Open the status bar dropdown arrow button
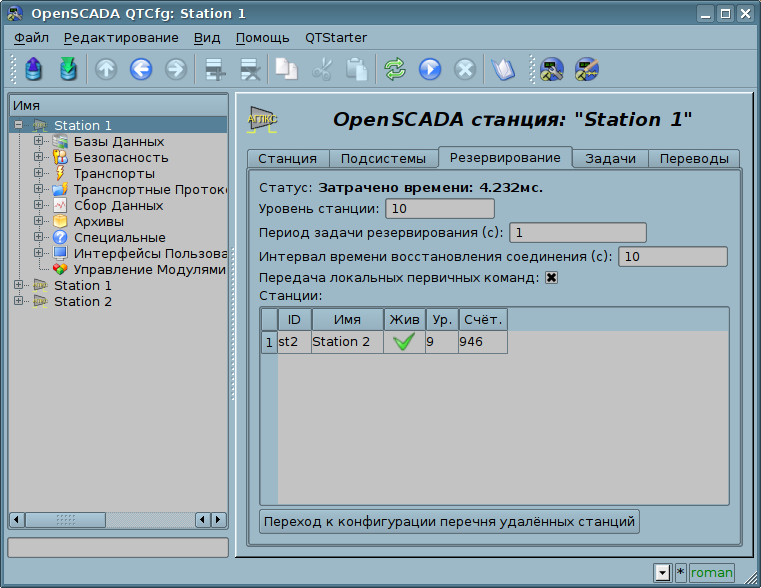The image size is (761, 588). click(x=662, y=573)
